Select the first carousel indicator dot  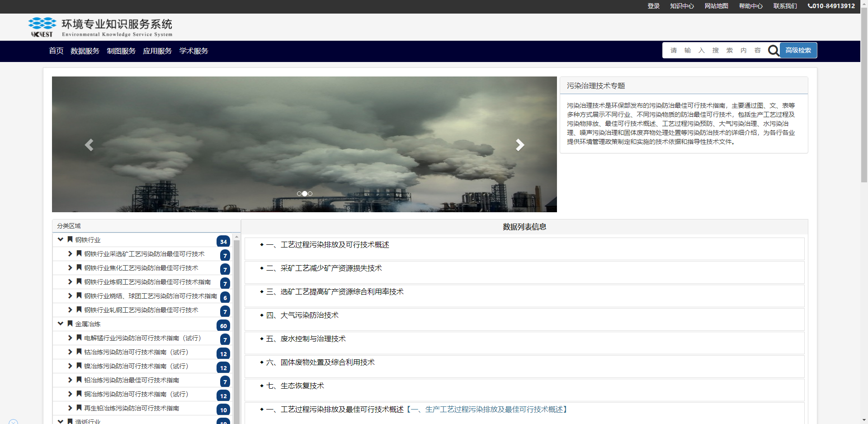[x=299, y=194]
